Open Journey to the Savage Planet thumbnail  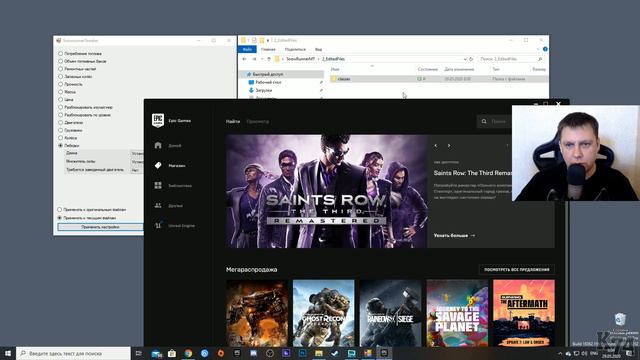[457, 313]
